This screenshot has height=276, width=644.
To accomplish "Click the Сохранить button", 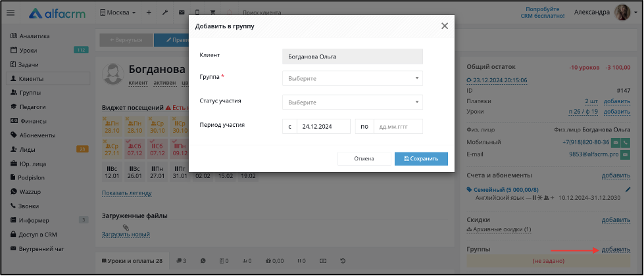I will pos(421,159).
